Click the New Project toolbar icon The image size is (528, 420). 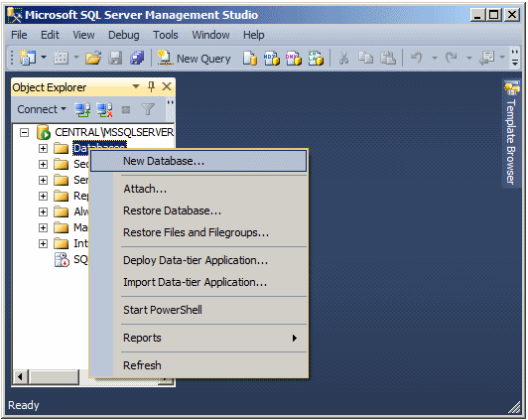(x=27, y=58)
